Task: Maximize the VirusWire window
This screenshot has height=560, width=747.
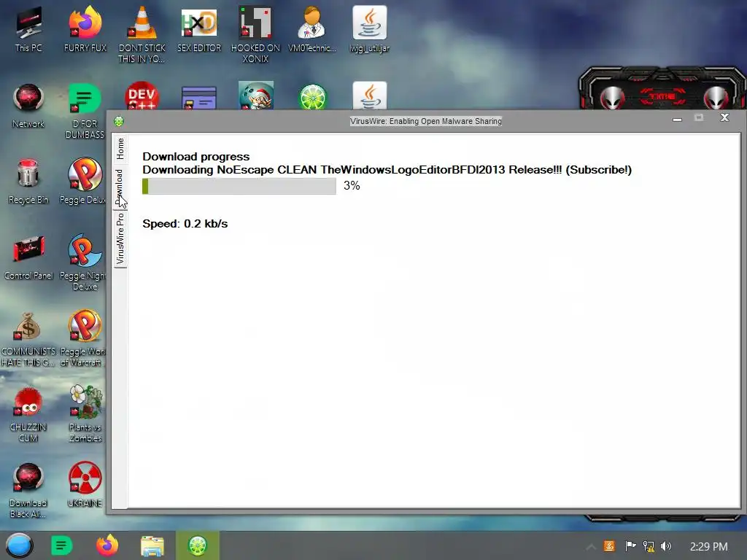Action: pyautogui.click(x=698, y=117)
